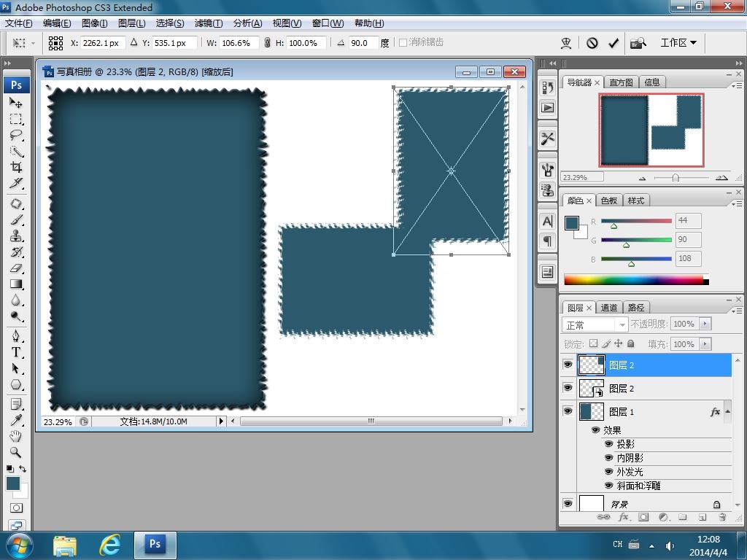Click the foreground color swatch in toolbox

pos(12,483)
